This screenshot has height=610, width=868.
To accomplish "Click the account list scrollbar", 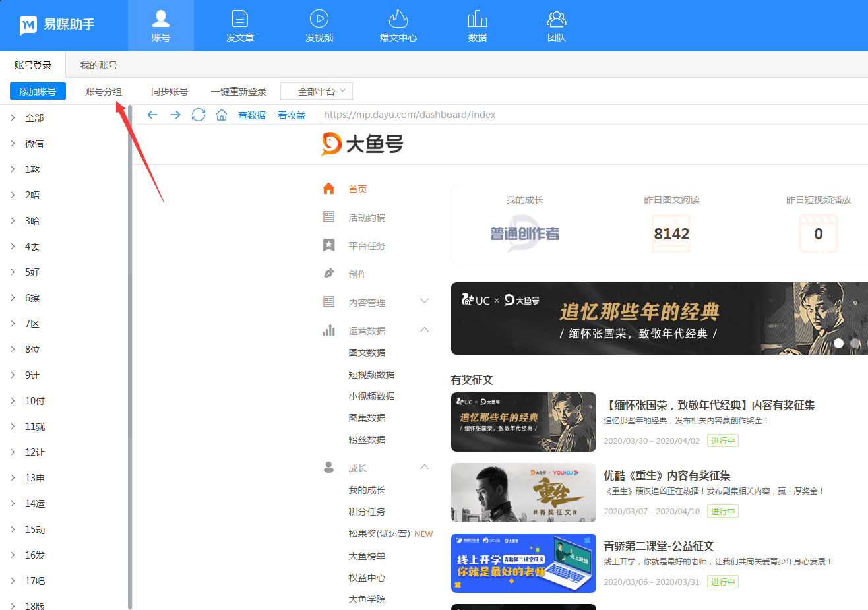I will coord(130,356).
